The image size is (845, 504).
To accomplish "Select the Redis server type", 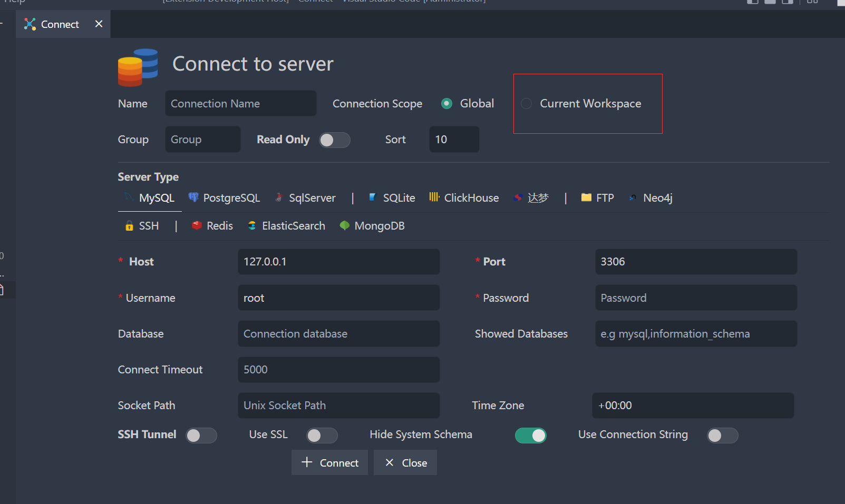I will click(x=219, y=225).
